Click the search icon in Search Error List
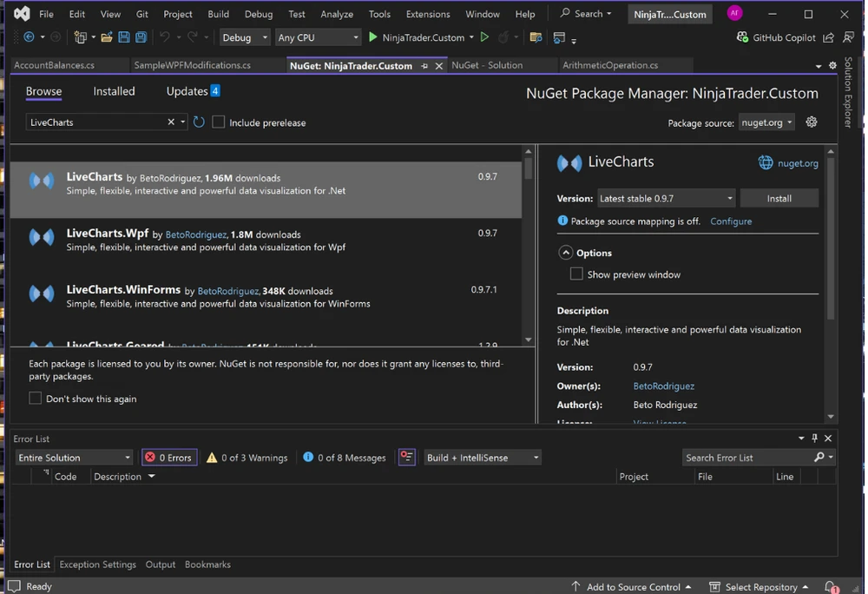This screenshot has height=594, width=868. point(819,457)
